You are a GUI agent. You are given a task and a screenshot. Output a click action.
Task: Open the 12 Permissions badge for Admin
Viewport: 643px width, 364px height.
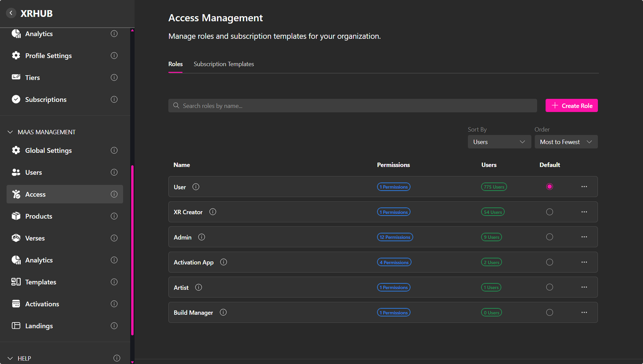click(x=394, y=237)
